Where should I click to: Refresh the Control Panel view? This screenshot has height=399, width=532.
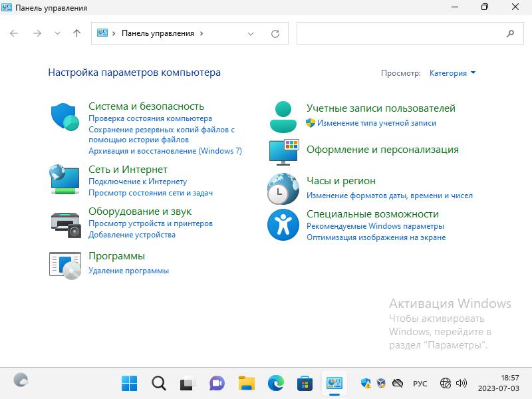(x=275, y=34)
